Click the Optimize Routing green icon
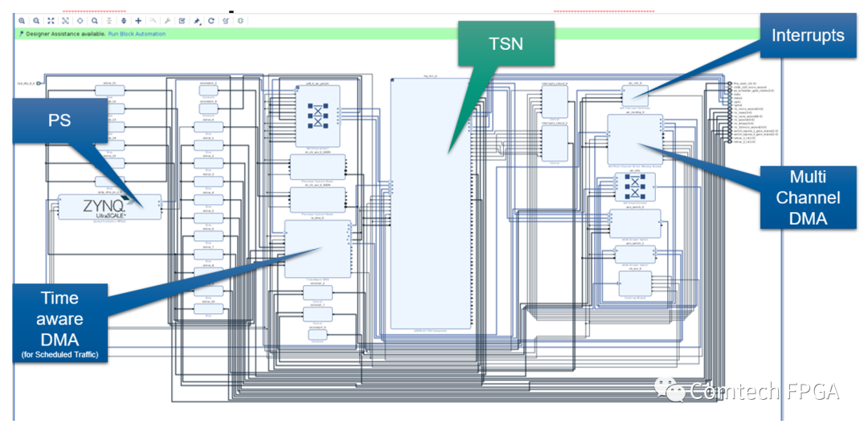Viewport: 868px width, 428px height. (240, 21)
